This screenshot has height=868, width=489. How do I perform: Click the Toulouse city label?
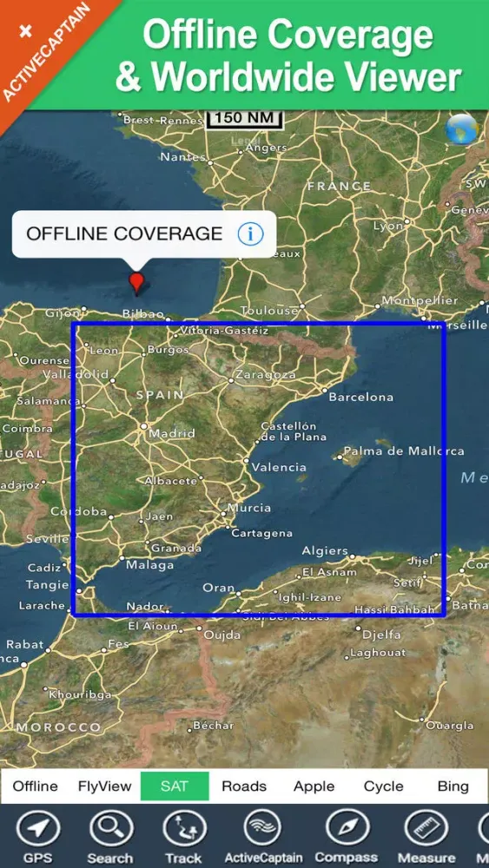[268, 311]
